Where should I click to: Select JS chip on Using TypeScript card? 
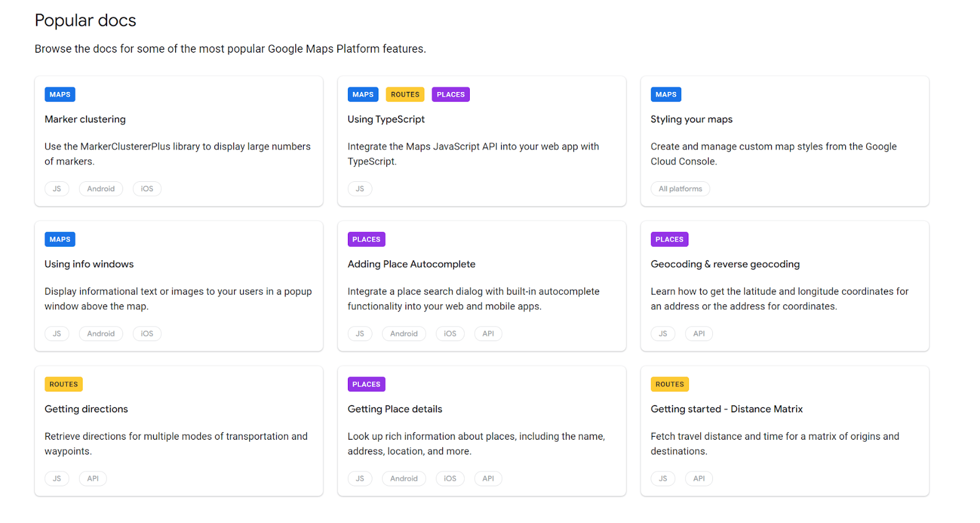click(360, 189)
